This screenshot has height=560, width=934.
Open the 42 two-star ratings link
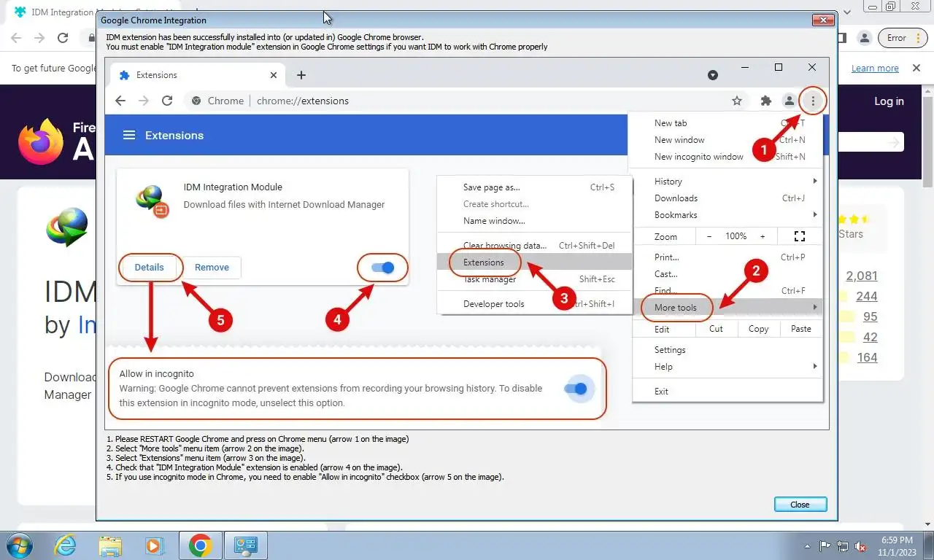pos(871,337)
